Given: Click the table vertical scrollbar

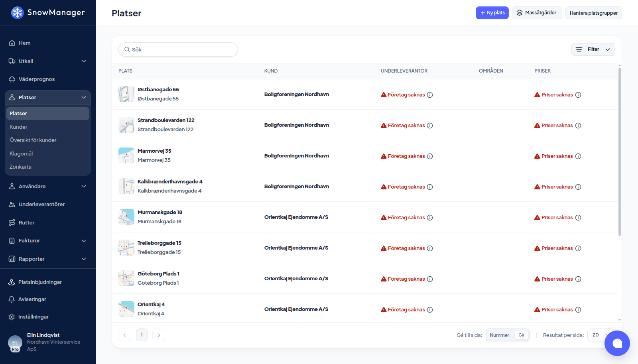Looking at the screenshot, I should [620, 152].
